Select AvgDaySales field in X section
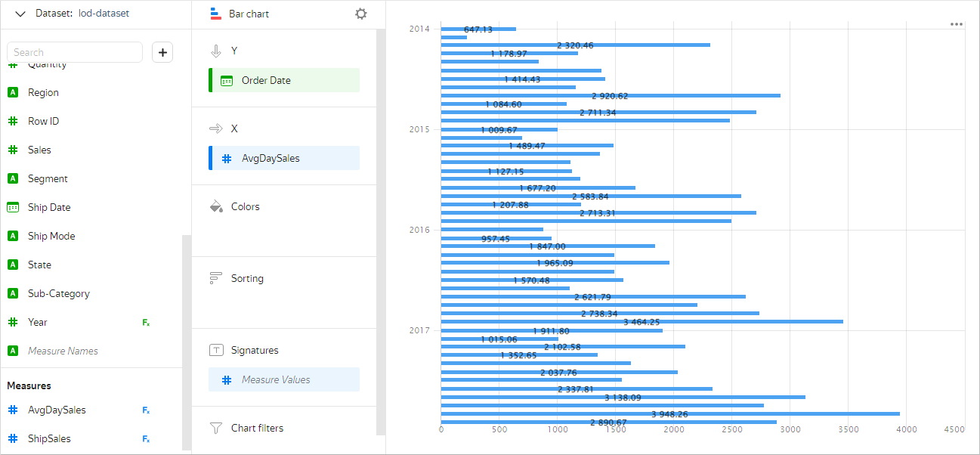 pos(284,158)
